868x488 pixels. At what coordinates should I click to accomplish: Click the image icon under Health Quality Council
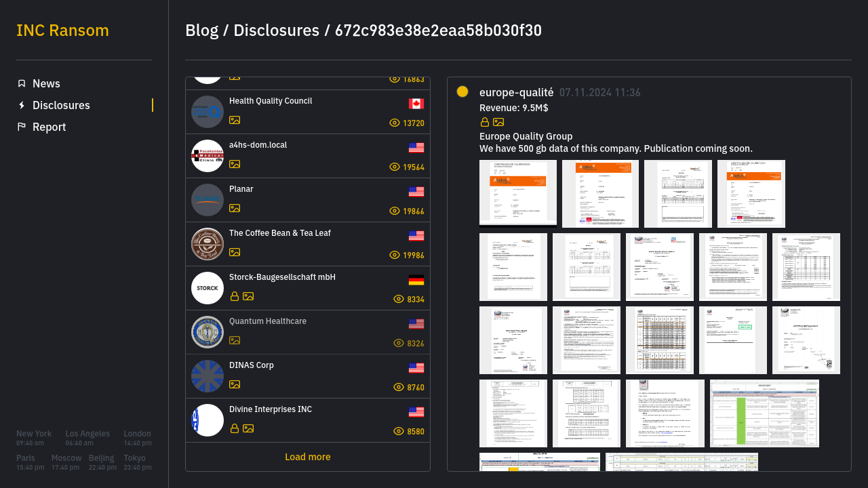click(235, 120)
